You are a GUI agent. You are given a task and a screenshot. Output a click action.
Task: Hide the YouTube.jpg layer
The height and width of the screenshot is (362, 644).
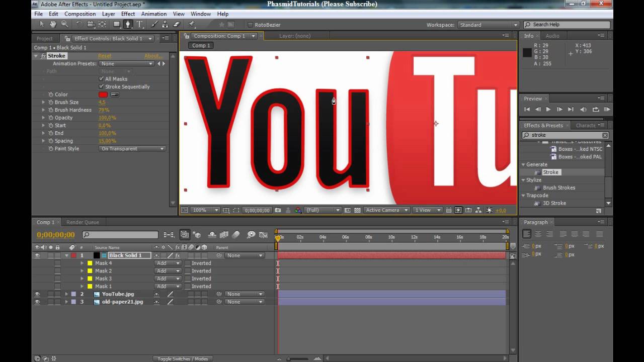37,294
